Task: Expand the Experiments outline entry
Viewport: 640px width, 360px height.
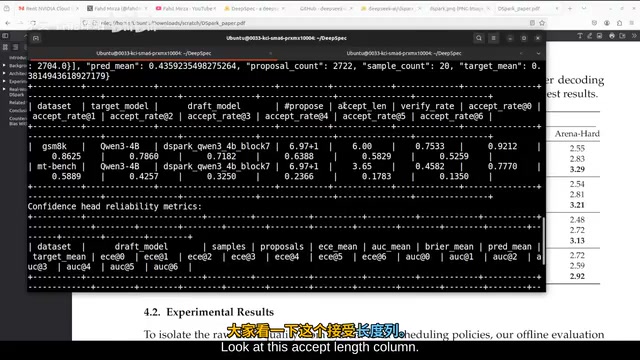Action: pos(4,81)
